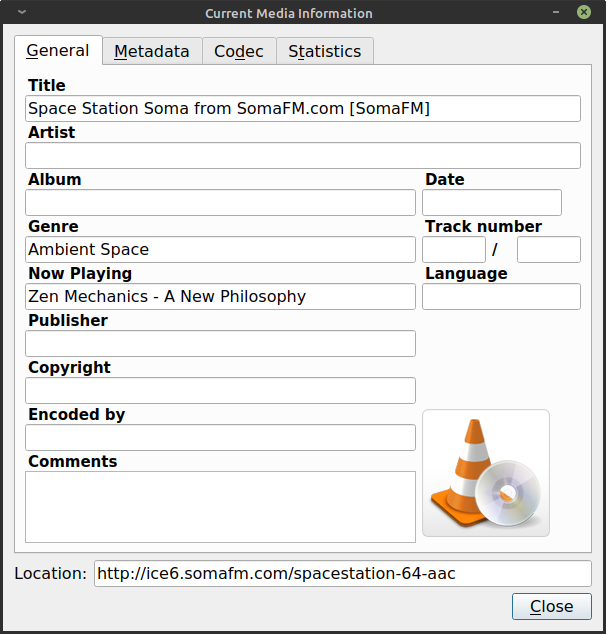Click the Location URL field
This screenshot has height=634, width=606.
click(x=342, y=574)
